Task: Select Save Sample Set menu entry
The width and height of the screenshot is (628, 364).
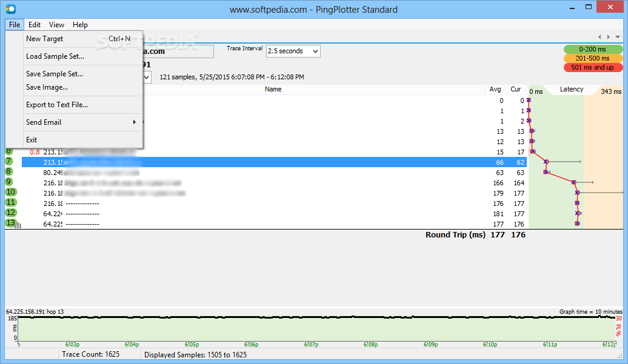Action: 82,74
